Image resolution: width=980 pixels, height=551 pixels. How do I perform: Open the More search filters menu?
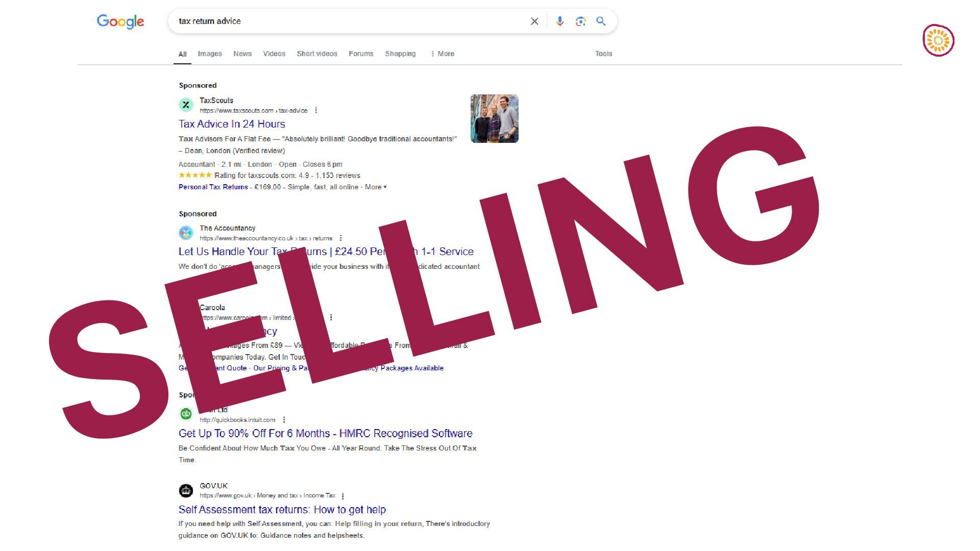pos(443,54)
